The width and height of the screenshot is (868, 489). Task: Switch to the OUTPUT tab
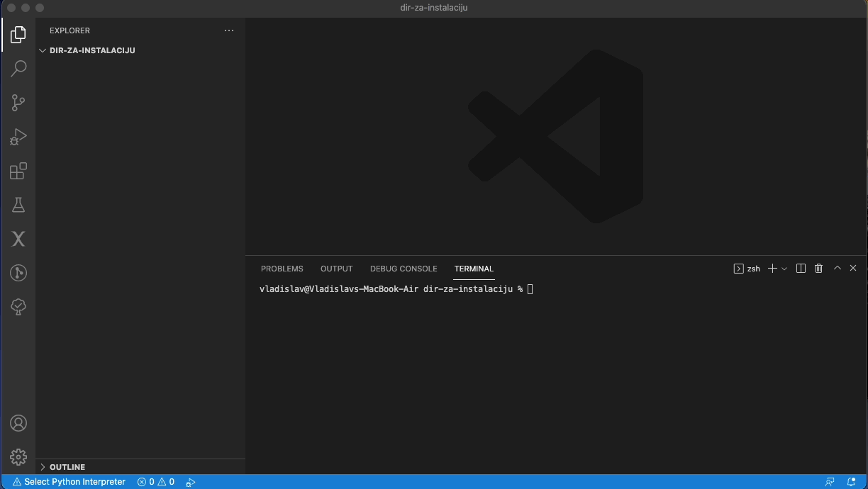click(336, 269)
